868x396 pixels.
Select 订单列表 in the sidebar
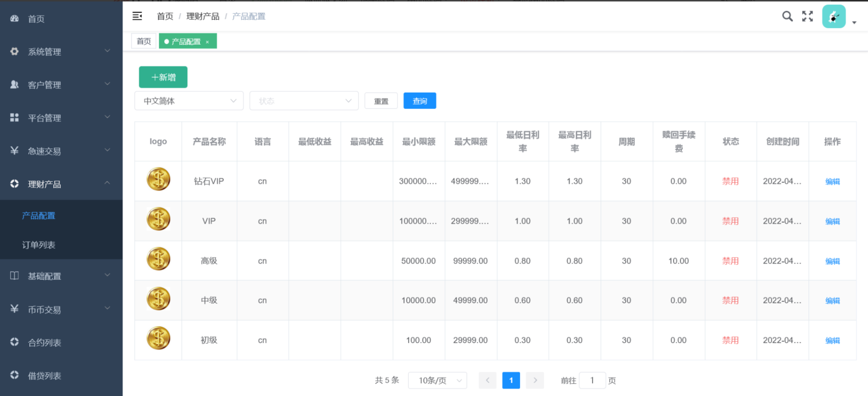pos(39,245)
